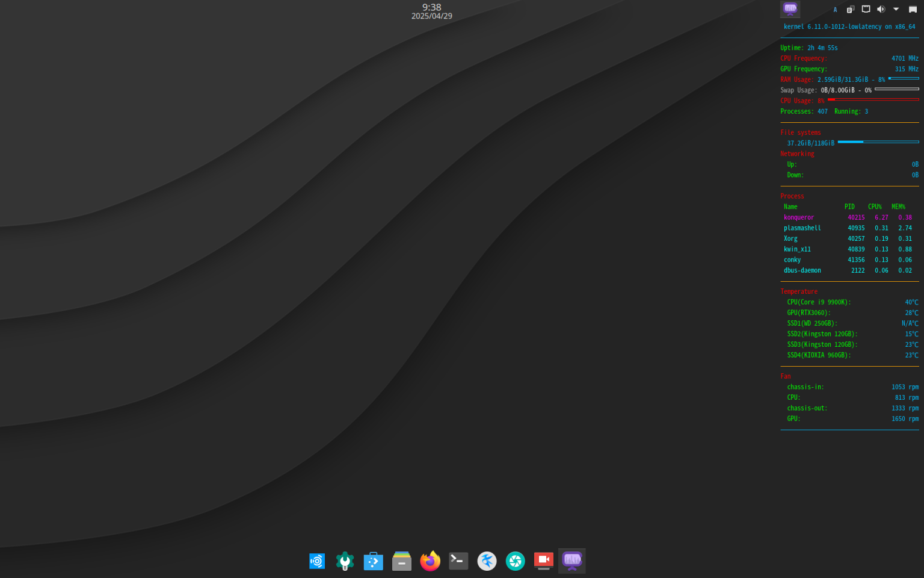Click the chassis-out: fan row
Viewport: 924px width, 578px height.
coord(852,408)
